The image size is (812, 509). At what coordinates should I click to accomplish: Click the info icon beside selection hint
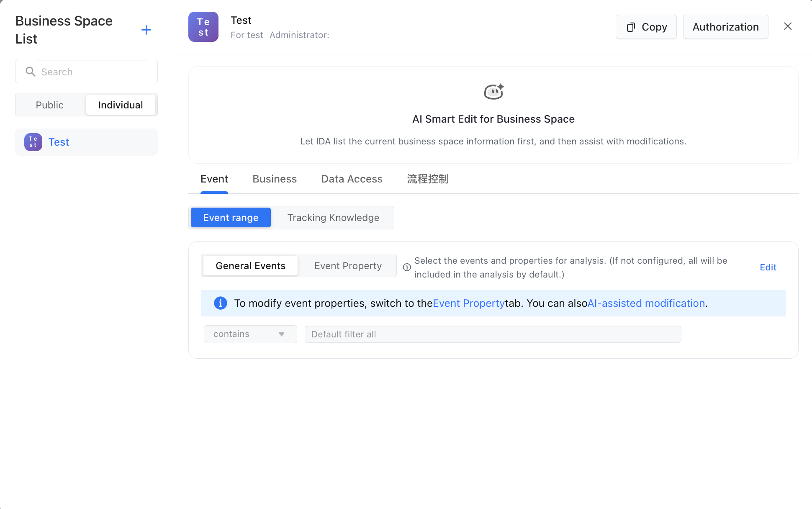point(407,267)
